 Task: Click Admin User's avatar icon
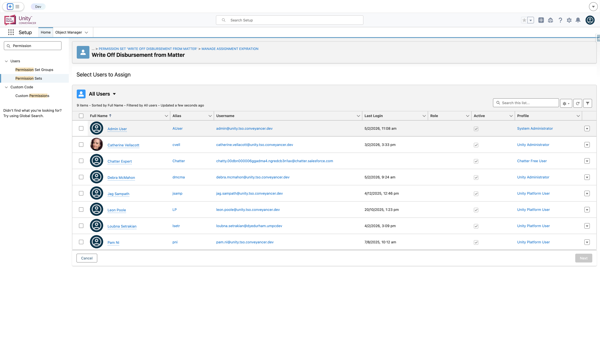(96, 128)
